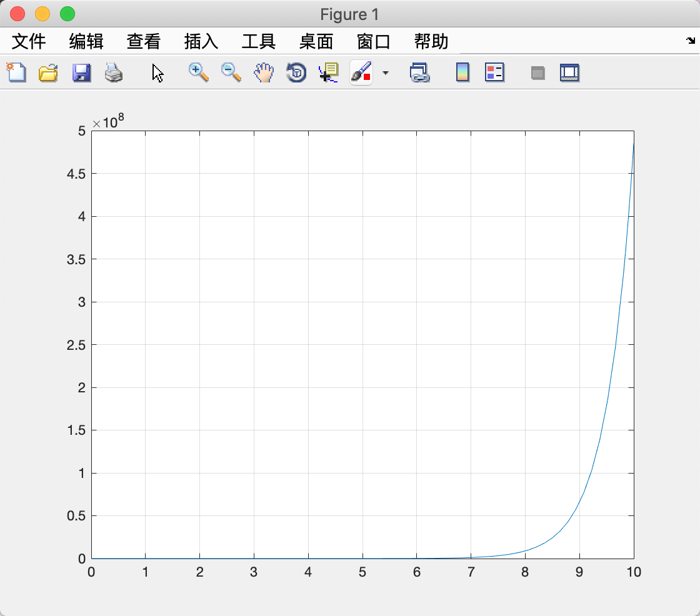The image size is (700, 616).
Task: Minimize the window with the yellow button
Action: coord(42,14)
